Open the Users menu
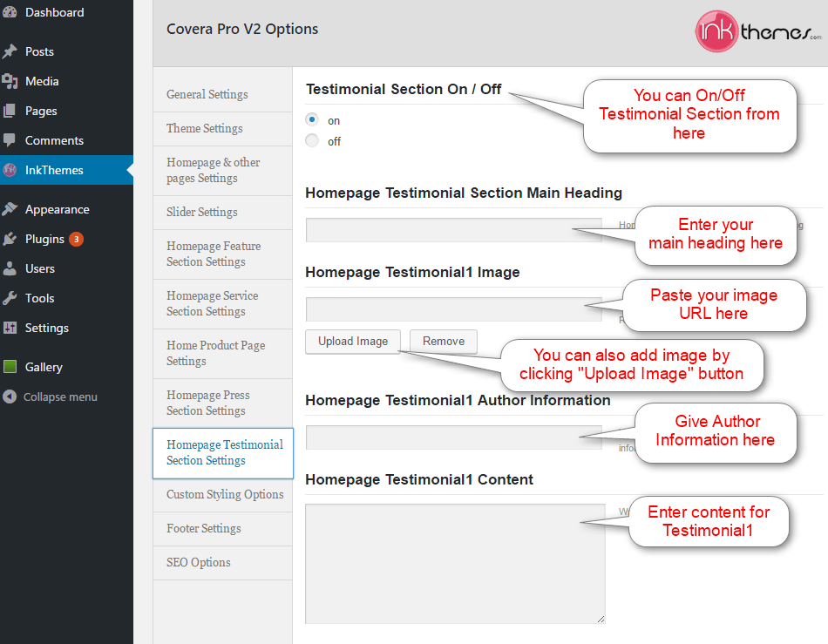Screen dimensions: 828x644 pos(66,268)
